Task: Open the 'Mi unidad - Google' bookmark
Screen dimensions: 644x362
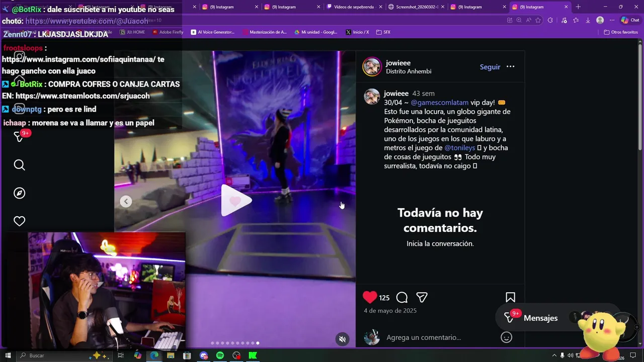Action: [x=315, y=32]
